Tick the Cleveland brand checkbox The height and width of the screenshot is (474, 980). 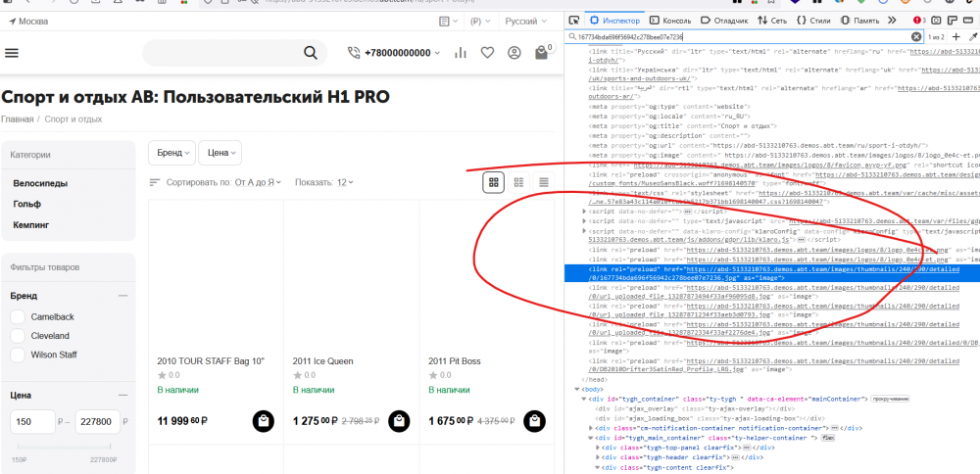click(x=18, y=335)
